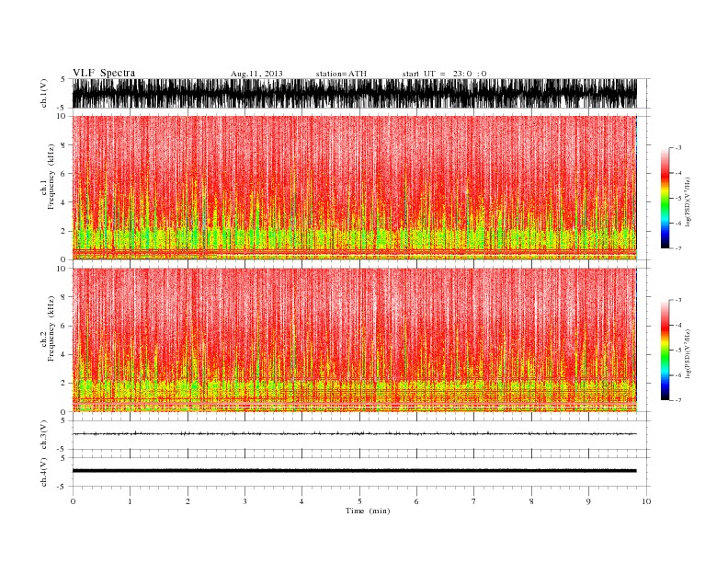Click the 'Time (min)' axis label
The image size is (728, 563).
tap(368, 511)
